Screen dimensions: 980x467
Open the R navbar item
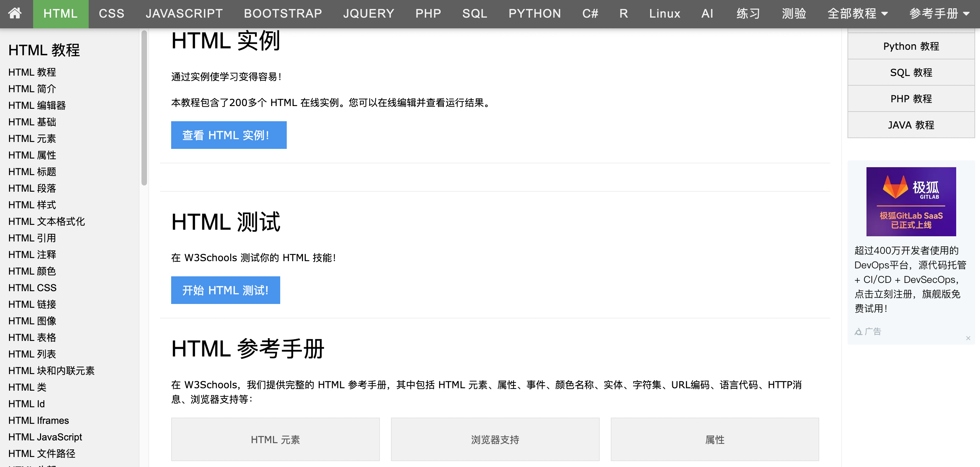point(624,14)
